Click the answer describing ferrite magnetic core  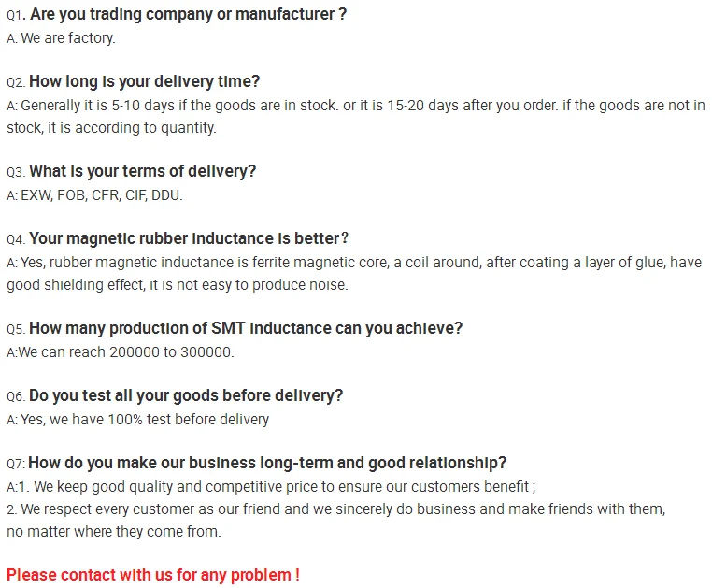355,263
